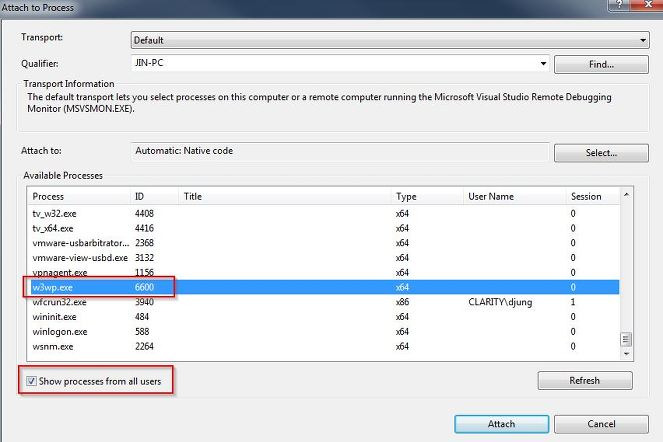Click process ID 3940
The image size is (663, 442).
point(144,302)
